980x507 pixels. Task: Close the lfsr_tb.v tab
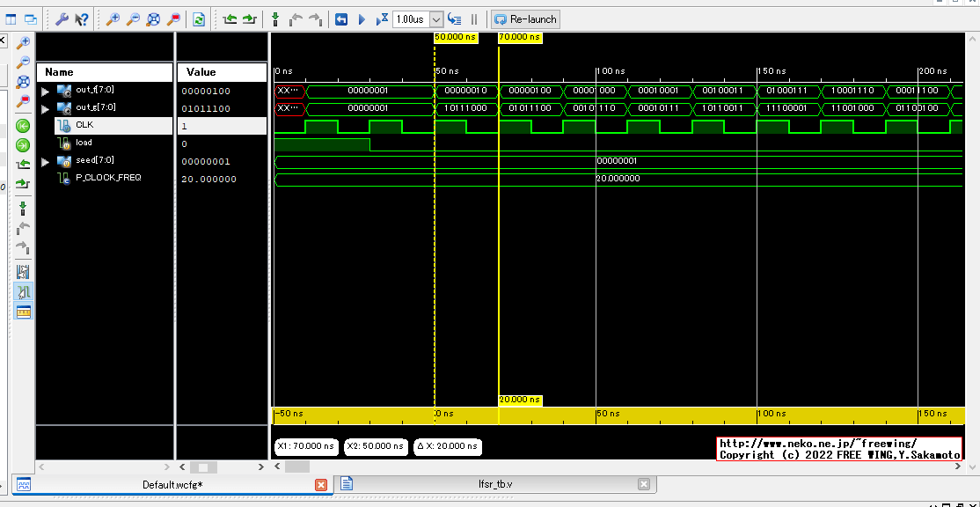pos(644,484)
